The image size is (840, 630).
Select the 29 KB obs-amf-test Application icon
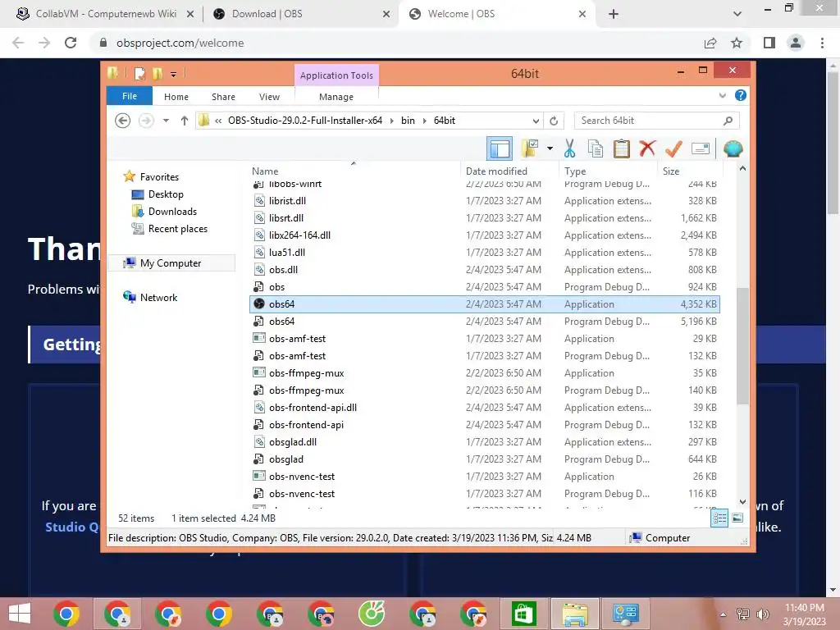[x=258, y=338]
